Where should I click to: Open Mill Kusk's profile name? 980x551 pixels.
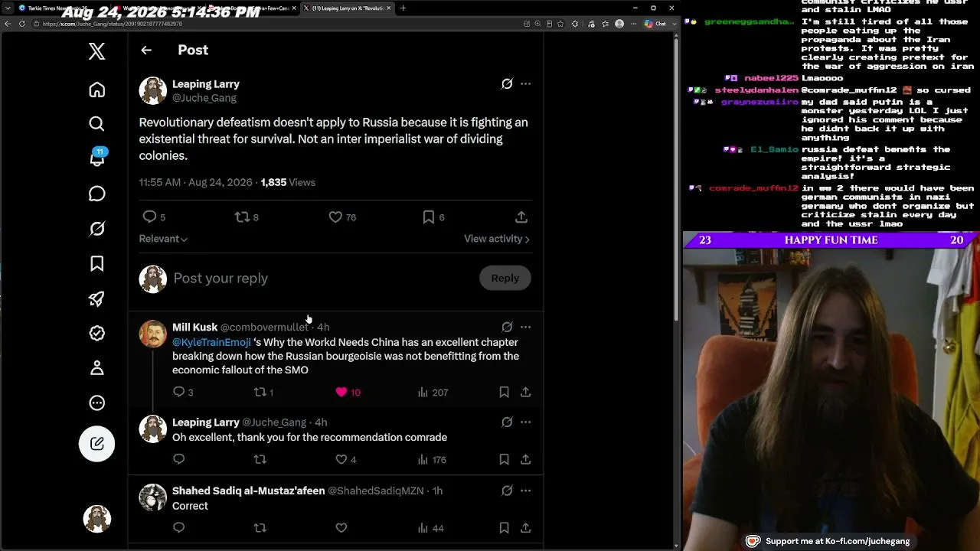click(x=195, y=327)
